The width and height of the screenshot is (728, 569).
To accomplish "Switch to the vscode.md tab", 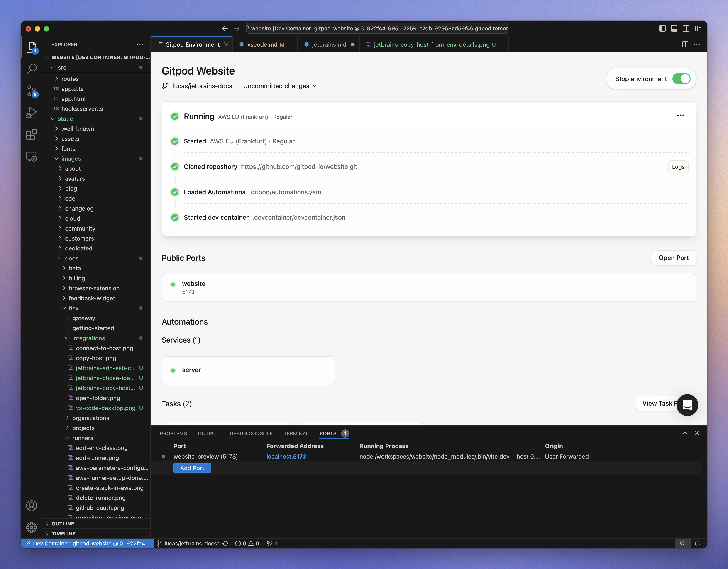I will pyautogui.click(x=262, y=45).
